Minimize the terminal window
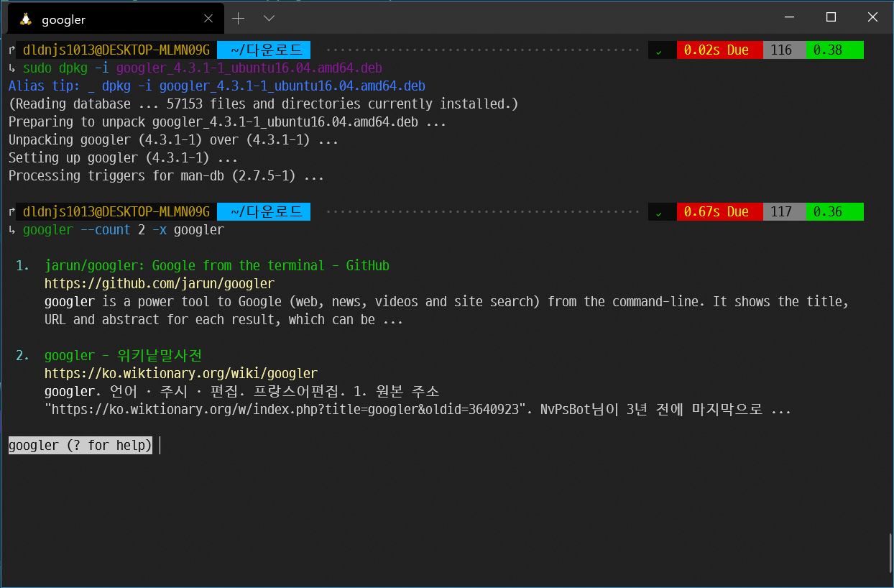The width and height of the screenshot is (894, 588). tap(788, 17)
